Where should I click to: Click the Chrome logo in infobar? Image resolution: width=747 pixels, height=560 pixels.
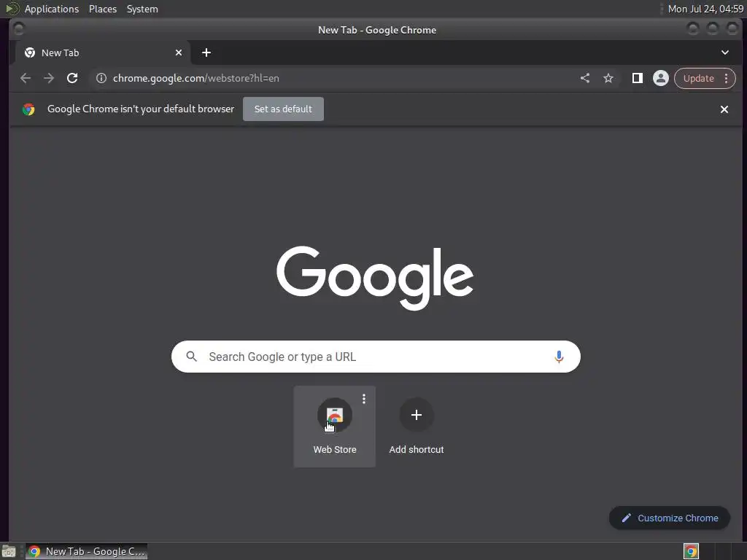point(28,109)
